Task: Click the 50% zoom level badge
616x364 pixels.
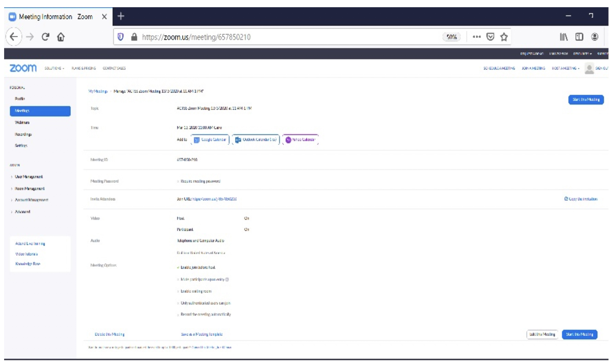Action: point(451,37)
